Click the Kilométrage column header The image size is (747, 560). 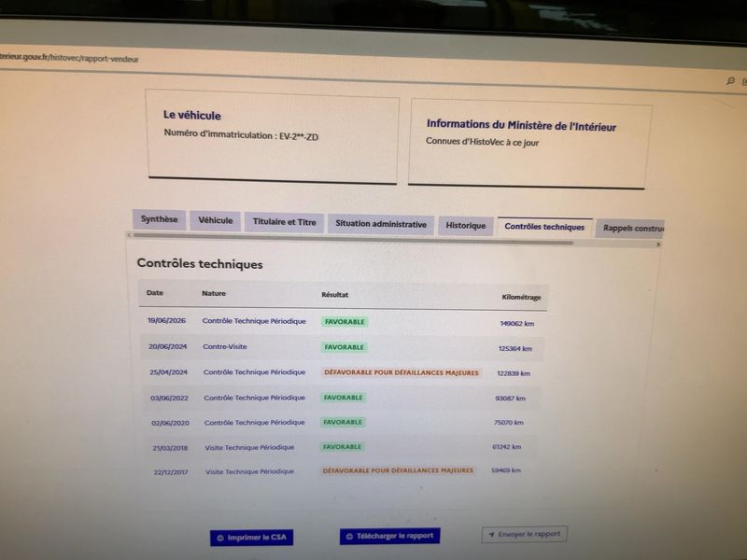(521, 297)
